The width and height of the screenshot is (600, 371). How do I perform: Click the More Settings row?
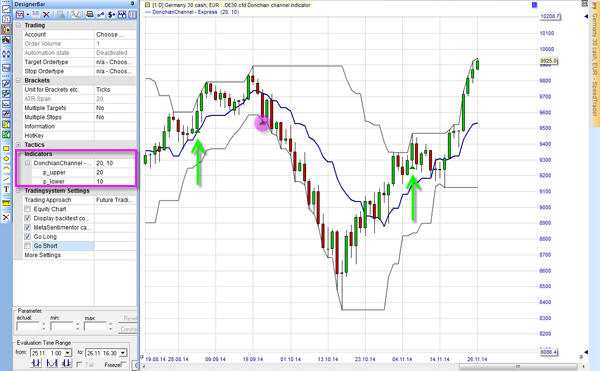[x=75, y=255]
